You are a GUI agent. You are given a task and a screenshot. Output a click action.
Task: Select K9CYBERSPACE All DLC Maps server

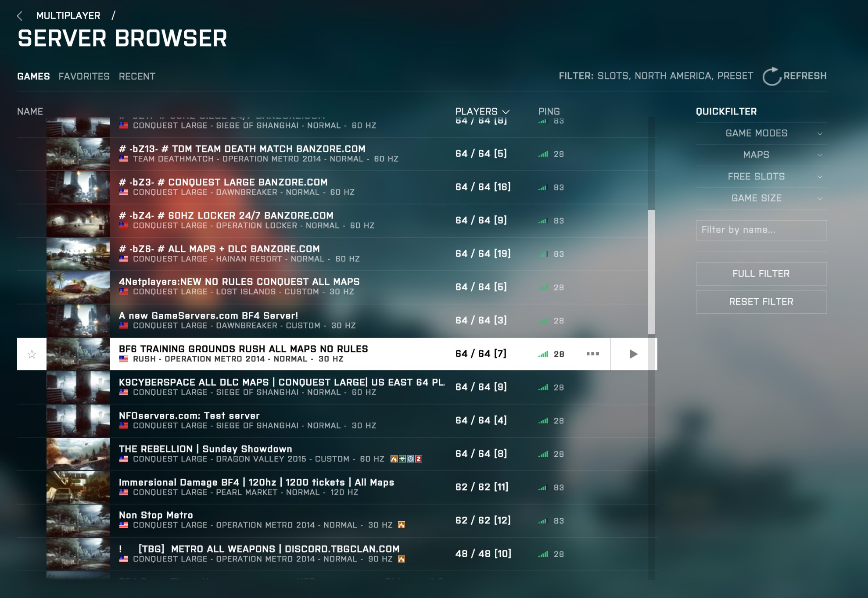(337, 387)
